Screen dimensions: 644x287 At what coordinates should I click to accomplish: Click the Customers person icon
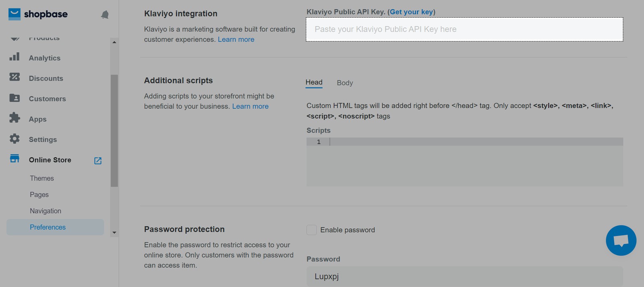tap(14, 98)
